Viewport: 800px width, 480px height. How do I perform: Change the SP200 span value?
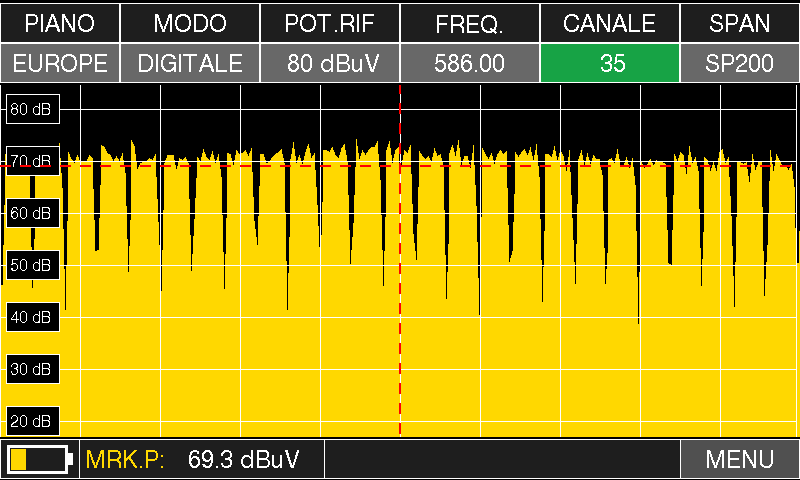[x=740, y=63]
